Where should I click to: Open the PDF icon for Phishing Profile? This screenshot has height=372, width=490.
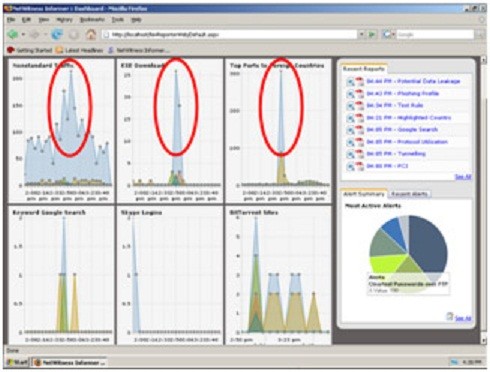pyautogui.click(x=359, y=94)
